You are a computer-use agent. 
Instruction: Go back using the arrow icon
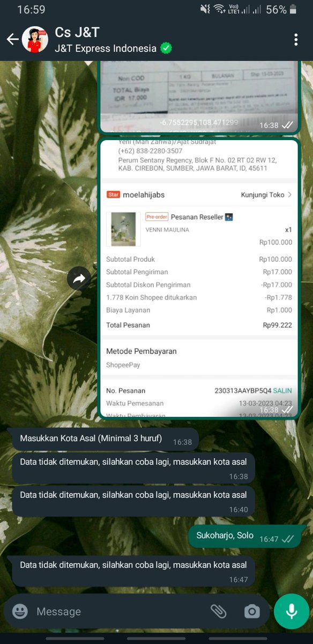(12, 39)
